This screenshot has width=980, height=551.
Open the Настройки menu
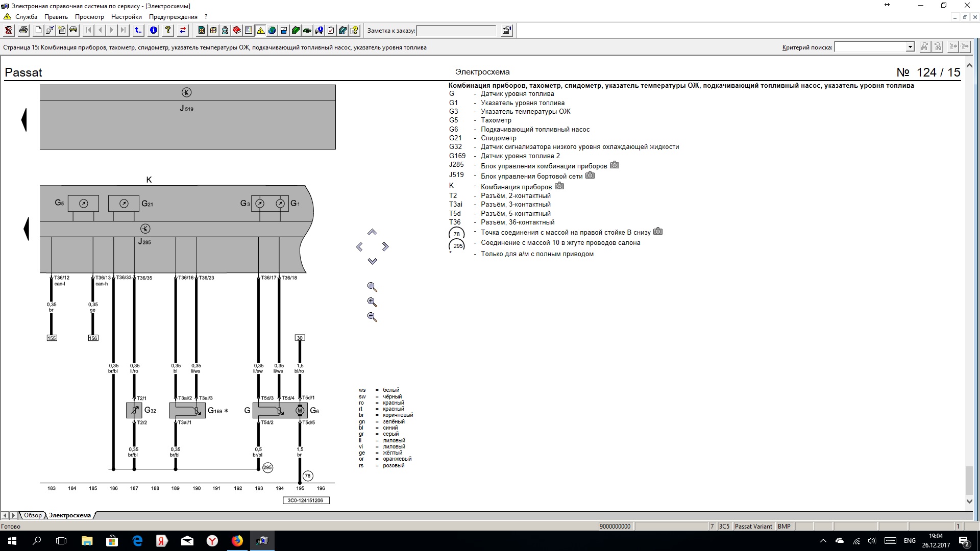pos(126,17)
